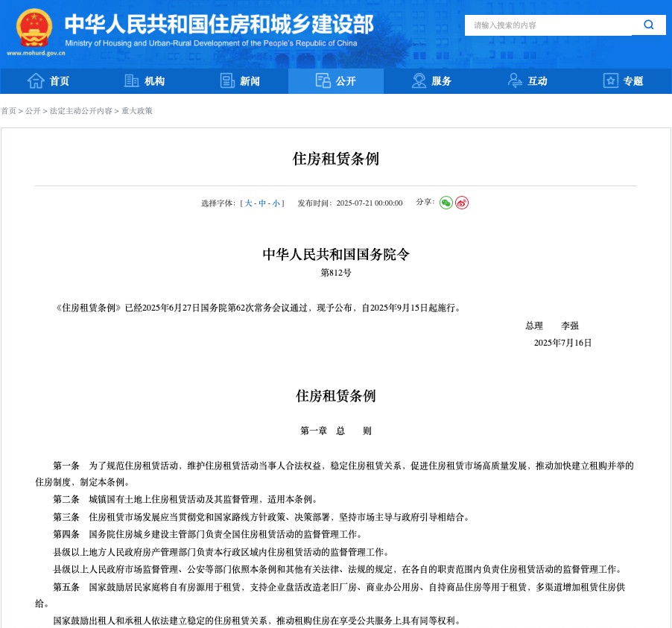Focus the search input field
This screenshot has width=672, height=628.
click(548, 25)
